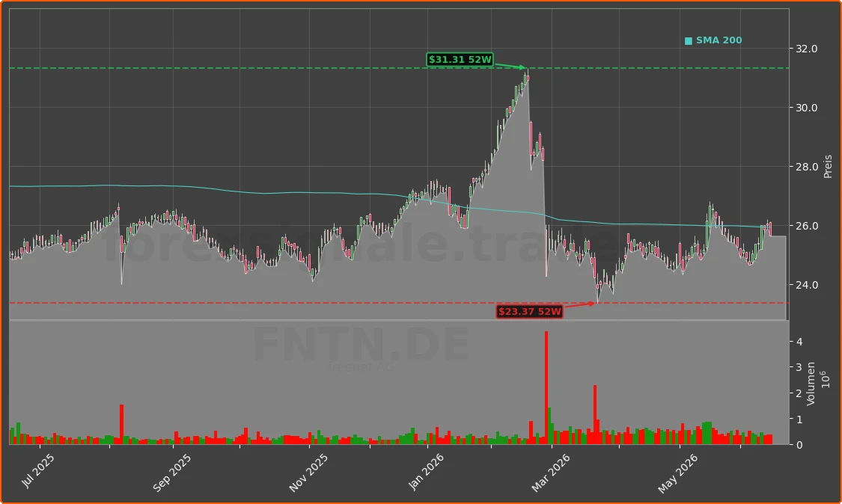Screen dimensions: 842x504
Task: Click the Sep 2025 date label
Action: tap(171, 473)
